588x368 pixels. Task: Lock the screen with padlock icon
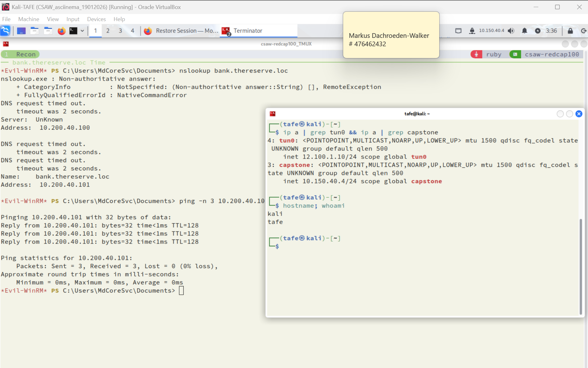[570, 31]
